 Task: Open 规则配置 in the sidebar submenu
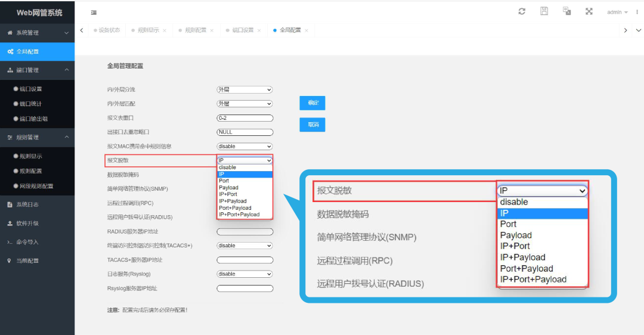tap(31, 171)
